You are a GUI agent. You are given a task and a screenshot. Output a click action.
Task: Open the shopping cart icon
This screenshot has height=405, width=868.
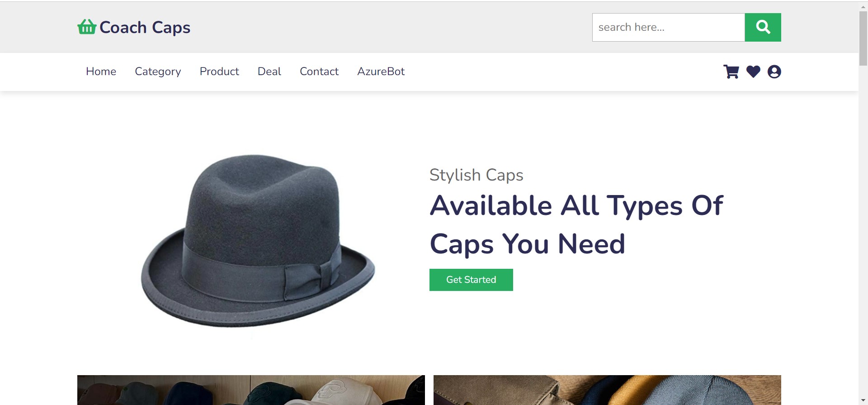pyautogui.click(x=731, y=71)
